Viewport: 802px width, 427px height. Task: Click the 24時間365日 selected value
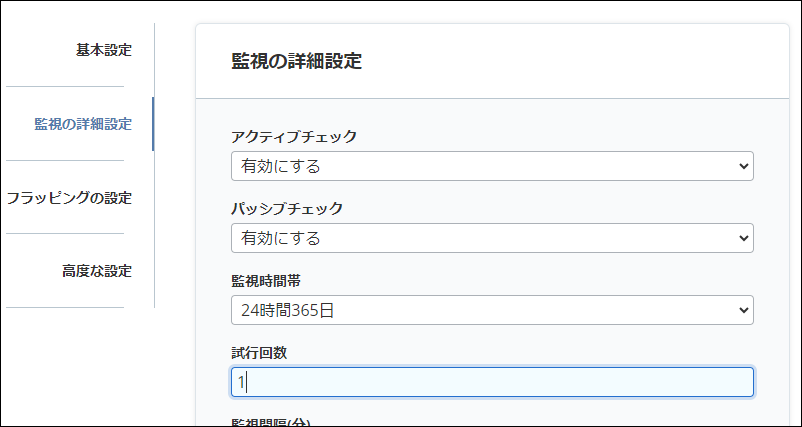point(287,310)
